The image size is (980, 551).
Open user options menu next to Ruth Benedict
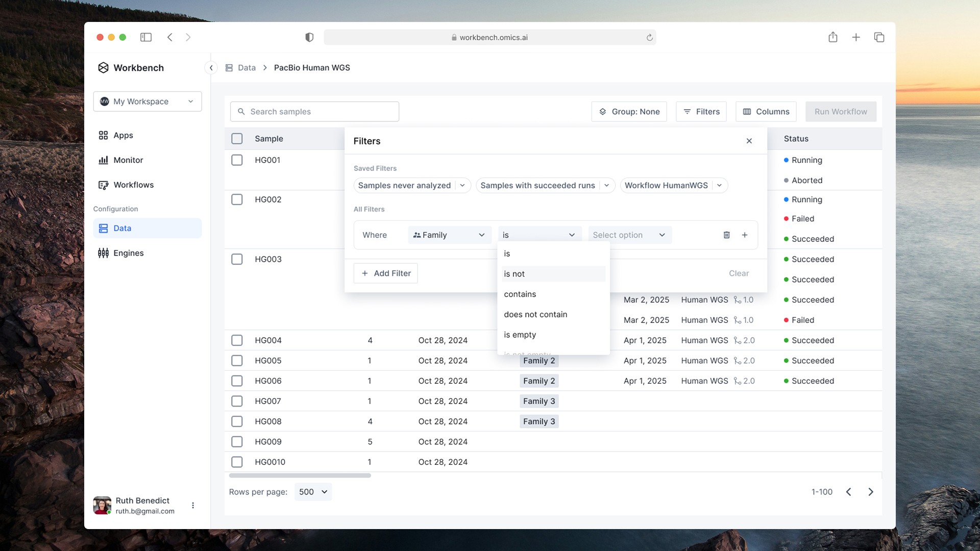[x=193, y=506]
